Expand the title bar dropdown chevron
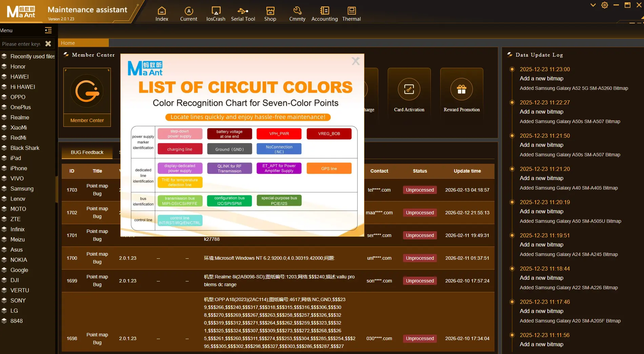Viewport: 644px width, 354px height. (x=593, y=5)
